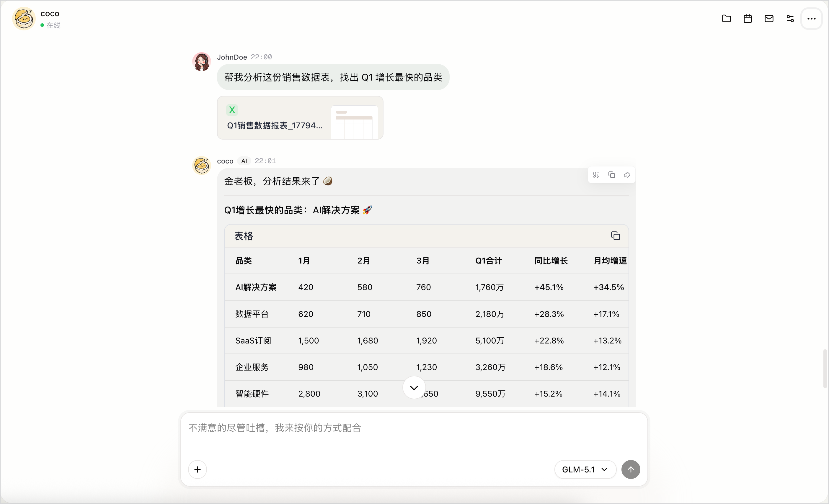Open the folder icon in header

(x=726, y=19)
